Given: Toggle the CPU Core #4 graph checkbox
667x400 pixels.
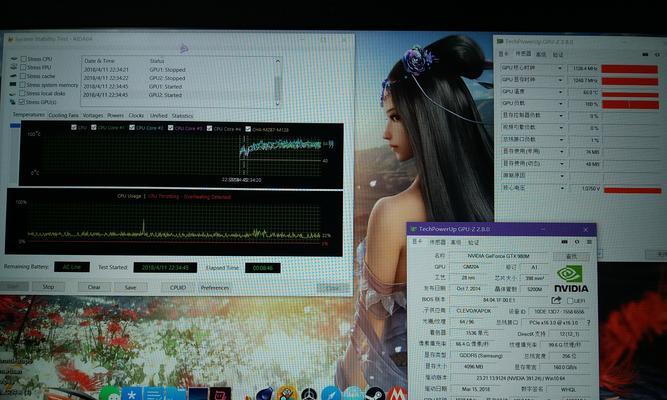Looking at the screenshot, I should pos(209,128).
